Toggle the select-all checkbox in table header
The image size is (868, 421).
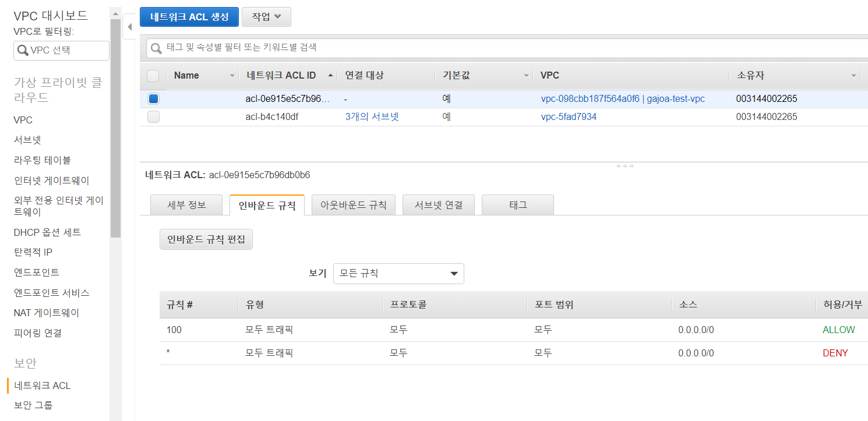pyautogui.click(x=153, y=76)
